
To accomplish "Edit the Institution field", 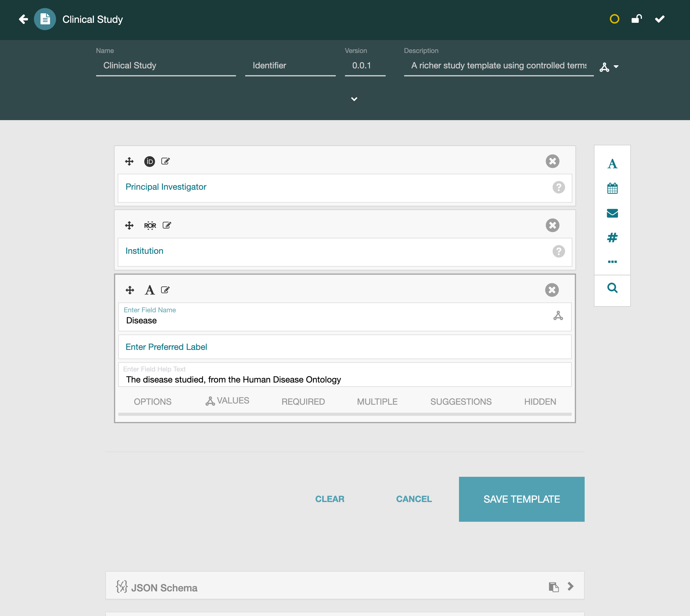I will point(167,225).
